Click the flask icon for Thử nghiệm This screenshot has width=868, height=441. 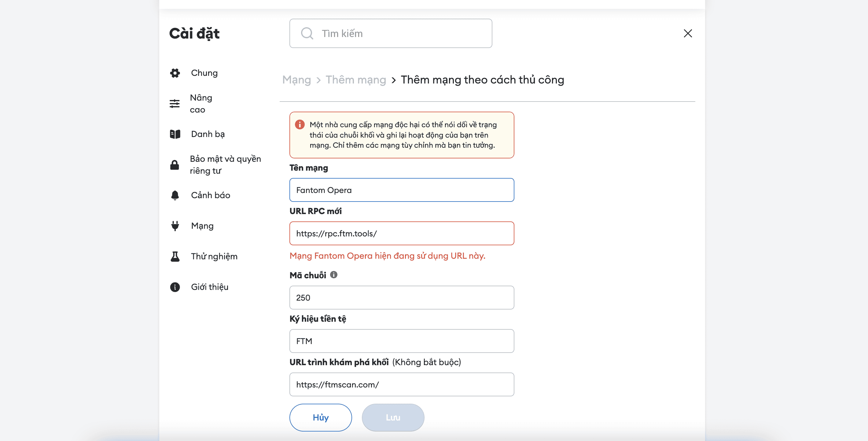pyautogui.click(x=175, y=257)
